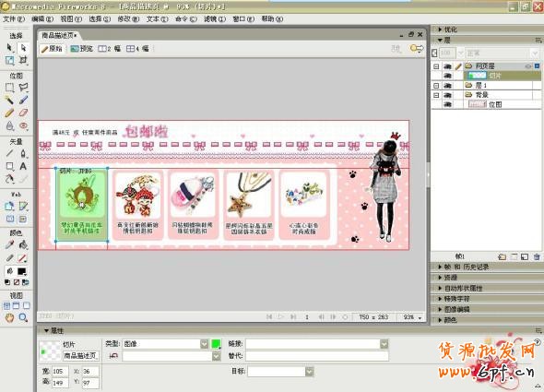Select the Paint Bucket tool
Viewport: 544px width, 392px height.
tap(23, 245)
